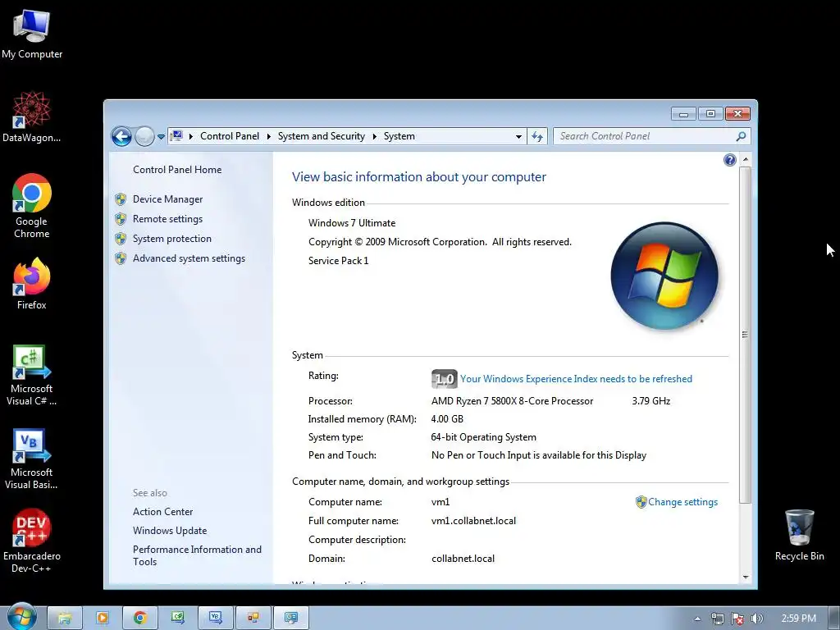Viewport: 840px width, 630px height.
Task: Click the sixth pinned taskbar program icon
Action: coord(253,619)
